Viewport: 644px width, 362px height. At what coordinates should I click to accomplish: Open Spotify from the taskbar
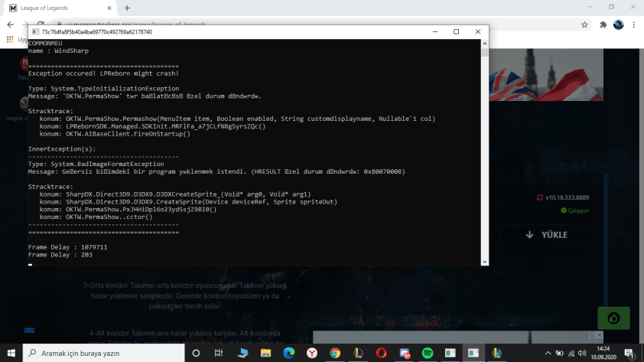pos(427,353)
